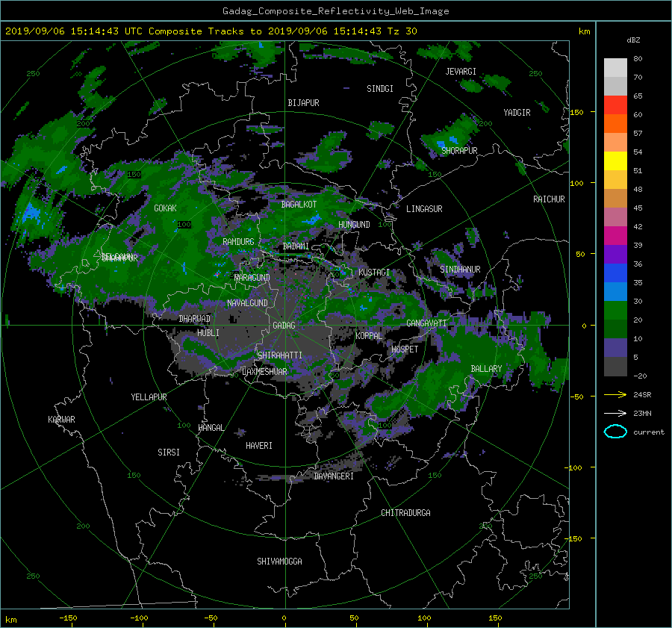The width and height of the screenshot is (672, 628).
Task: Click the -150 tick on bottom axis
Action: click(68, 618)
